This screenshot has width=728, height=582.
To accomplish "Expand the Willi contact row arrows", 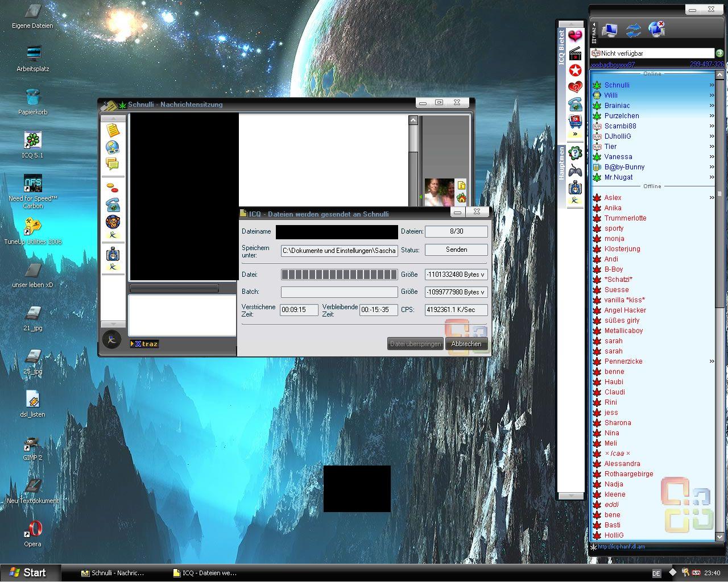I will click(x=712, y=95).
